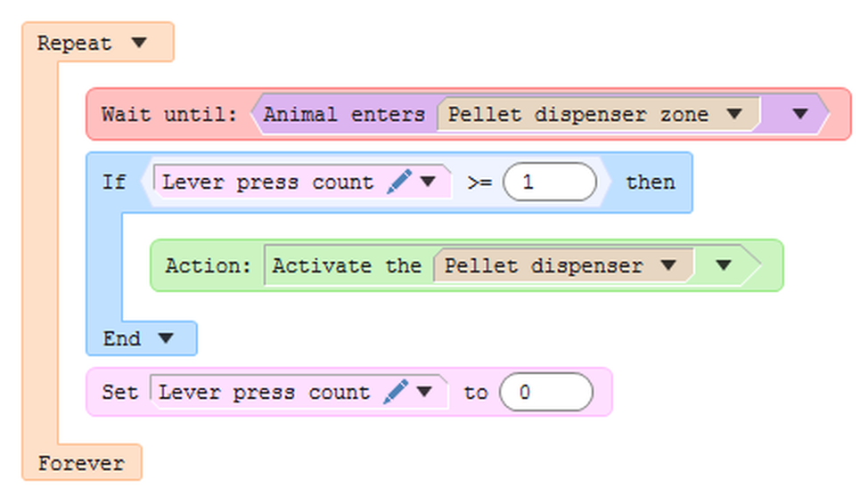Image resolution: width=868 pixels, height=504 pixels.
Task: Click pencil icon in the Set block
Action: coord(397,392)
